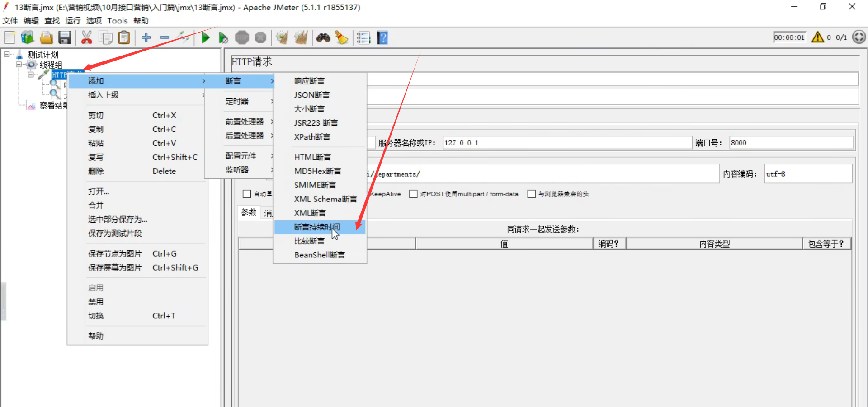868x407 pixels.
Task: Select 大小断言 menu entry
Action: 320,109
